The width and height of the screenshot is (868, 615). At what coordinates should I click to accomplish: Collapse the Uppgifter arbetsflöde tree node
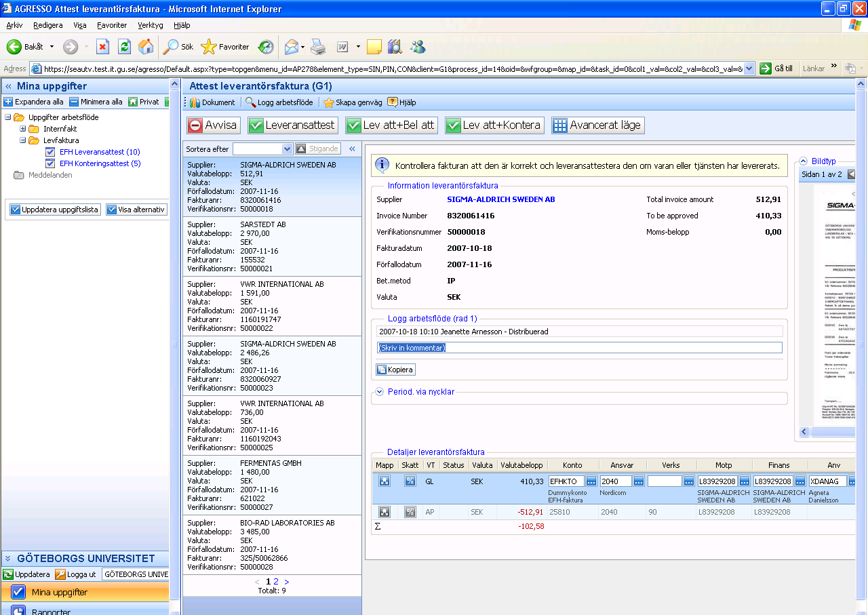point(8,117)
